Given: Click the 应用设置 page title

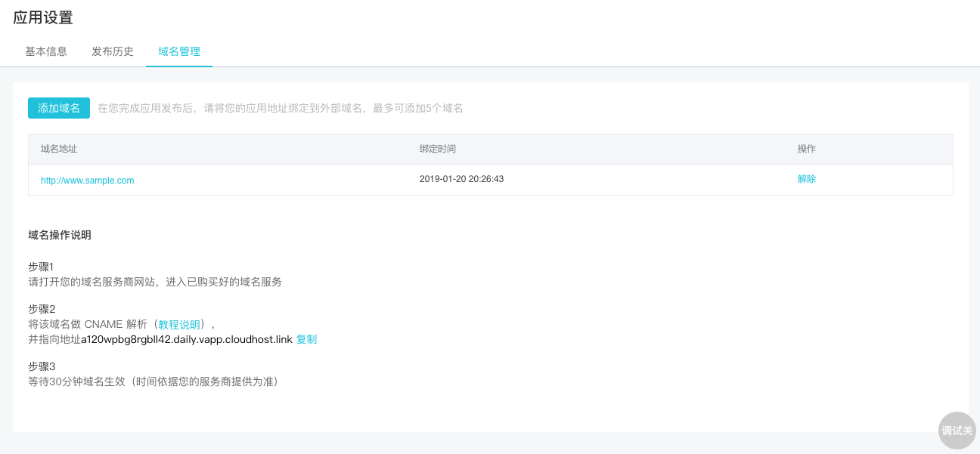Looking at the screenshot, I should [x=43, y=18].
